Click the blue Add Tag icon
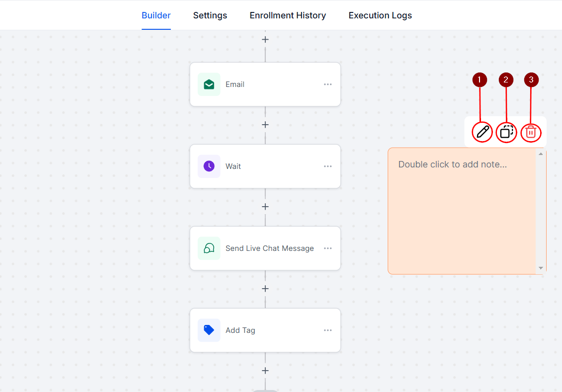The width and height of the screenshot is (562, 392). 209,330
